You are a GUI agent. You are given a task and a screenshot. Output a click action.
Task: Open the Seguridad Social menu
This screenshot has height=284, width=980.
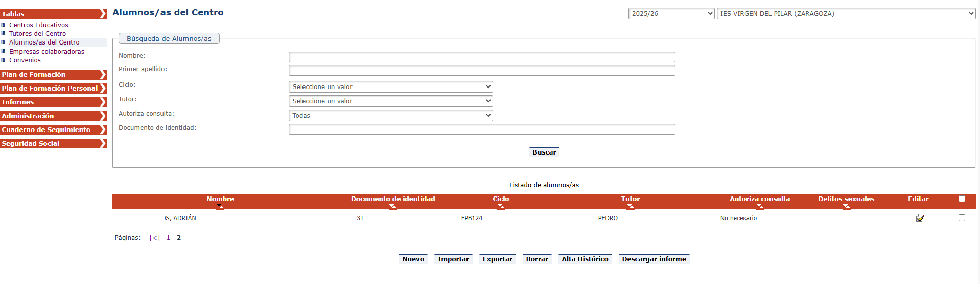pyautogui.click(x=53, y=144)
